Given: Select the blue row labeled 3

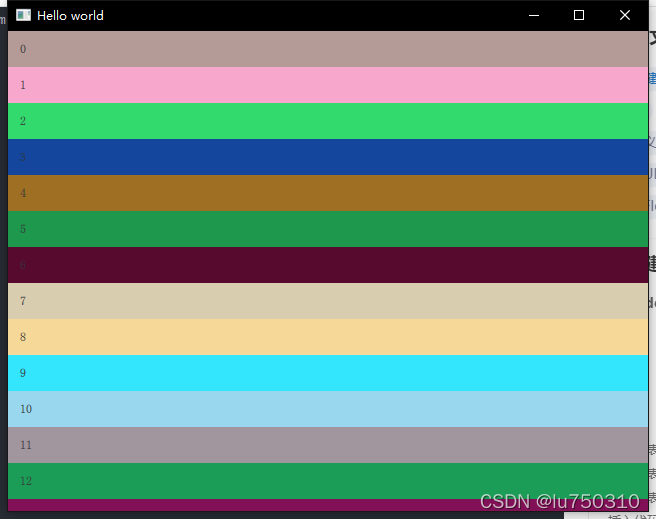Looking at the screenshot, I should coord(328,157).
